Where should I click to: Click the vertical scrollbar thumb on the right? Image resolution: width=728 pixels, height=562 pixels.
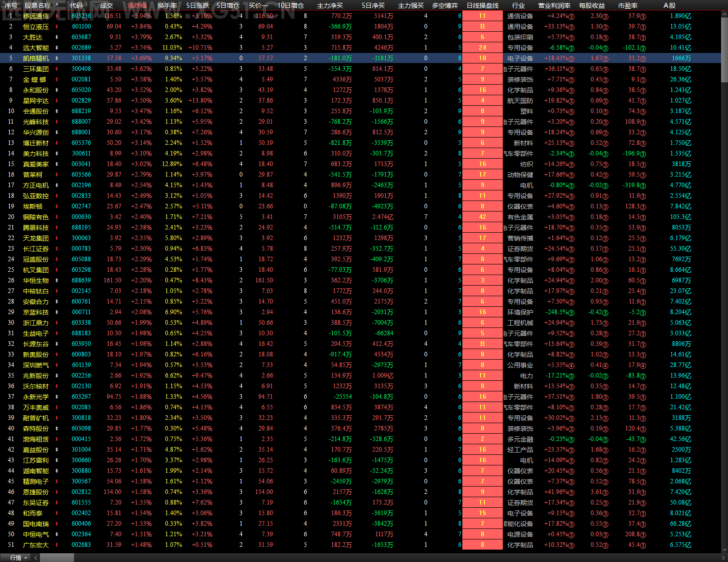(x=725, y=50)
